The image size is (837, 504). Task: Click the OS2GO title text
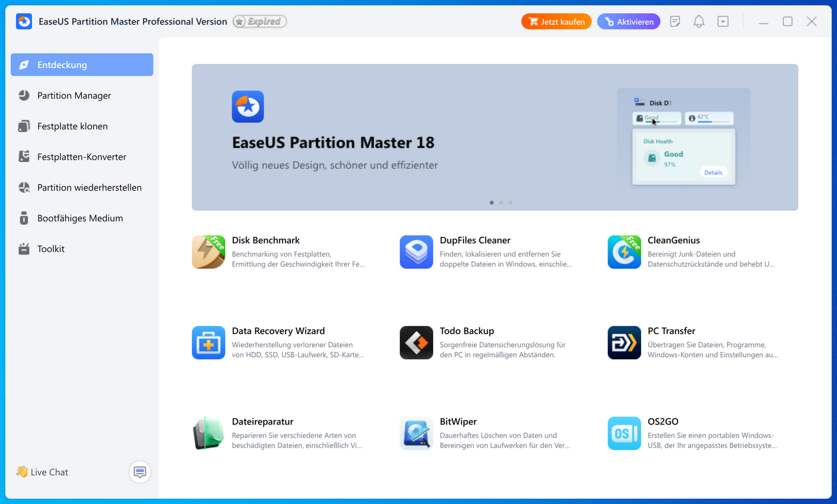click(663, 422)
